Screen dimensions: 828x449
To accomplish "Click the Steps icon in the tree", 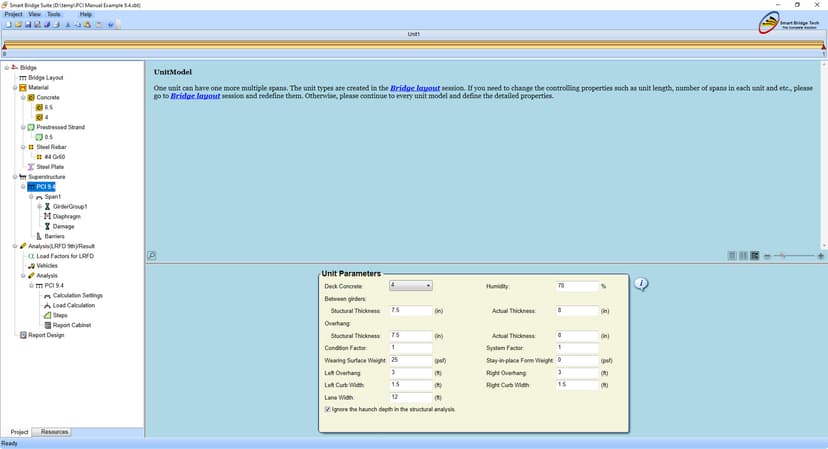I will pyautogui.click(x=47, y=315).
